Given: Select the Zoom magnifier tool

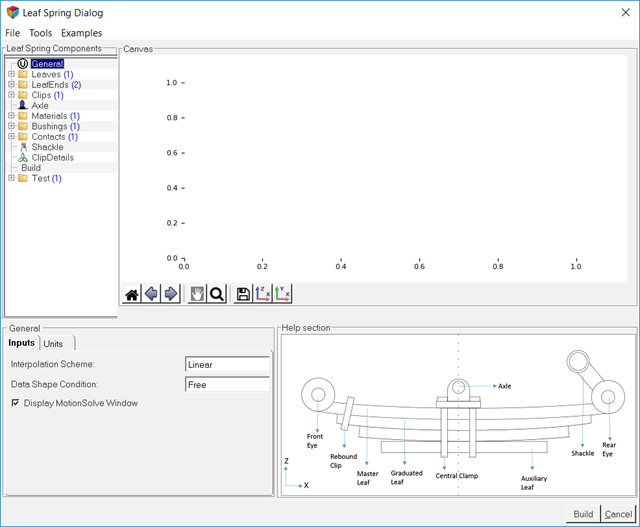Looking at the screenshot, I should click(216, 294).
